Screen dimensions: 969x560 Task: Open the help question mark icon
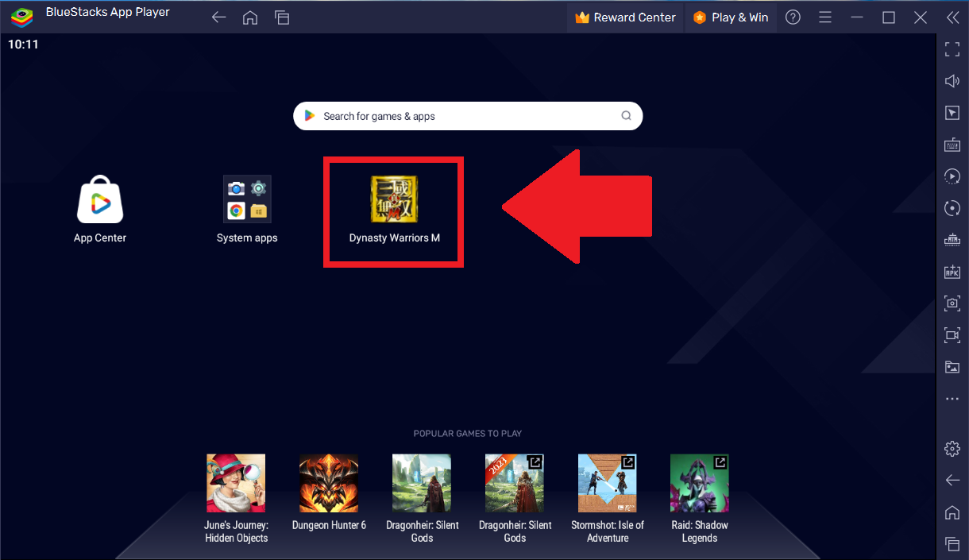point(793,17)
